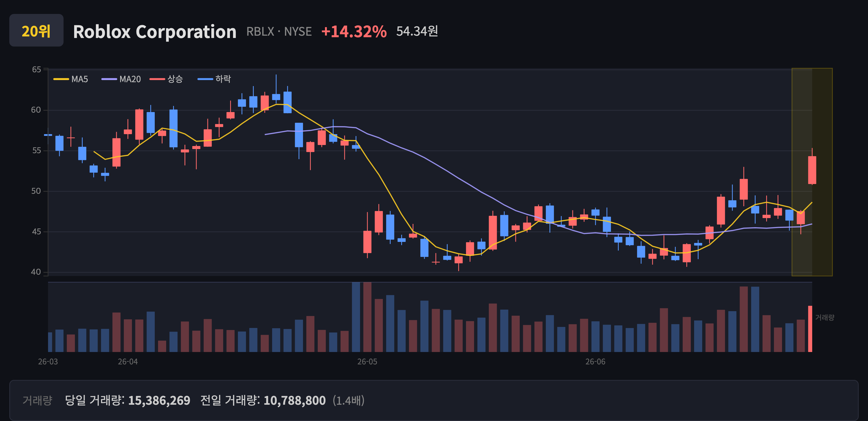The image size is (868, 421).
Task: Click the RBLX · NYSE ticker label
Action: tap(279, 31)
